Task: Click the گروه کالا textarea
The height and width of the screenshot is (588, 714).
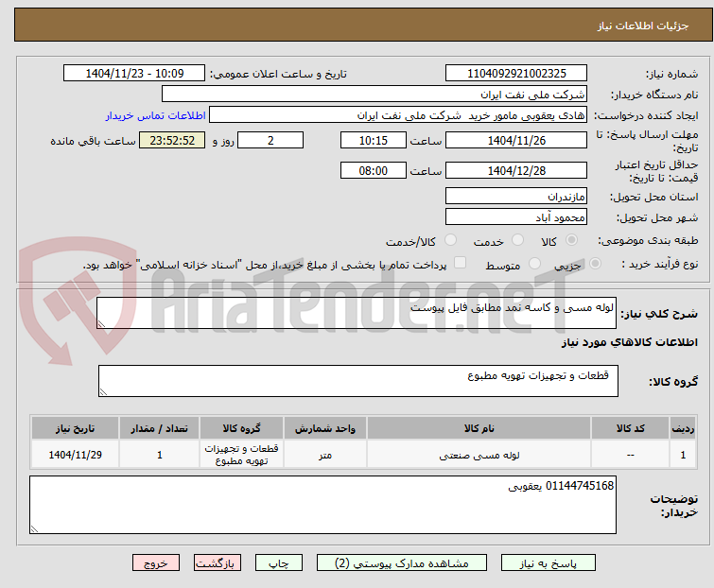Action: coord(358,381)
